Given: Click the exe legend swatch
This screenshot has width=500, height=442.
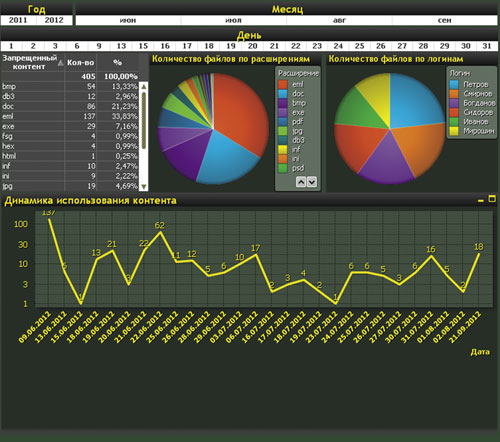Looking at the screenshot, I should 283,112.
